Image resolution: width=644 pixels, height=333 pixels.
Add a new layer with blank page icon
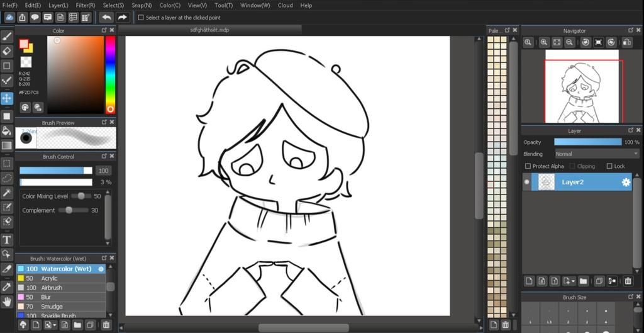(x=529, y=281)
